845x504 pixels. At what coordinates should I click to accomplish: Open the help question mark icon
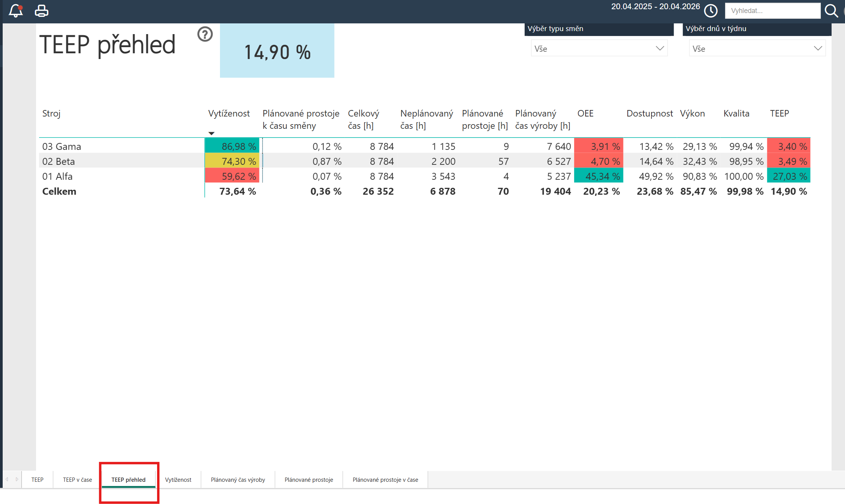[205, 34]
